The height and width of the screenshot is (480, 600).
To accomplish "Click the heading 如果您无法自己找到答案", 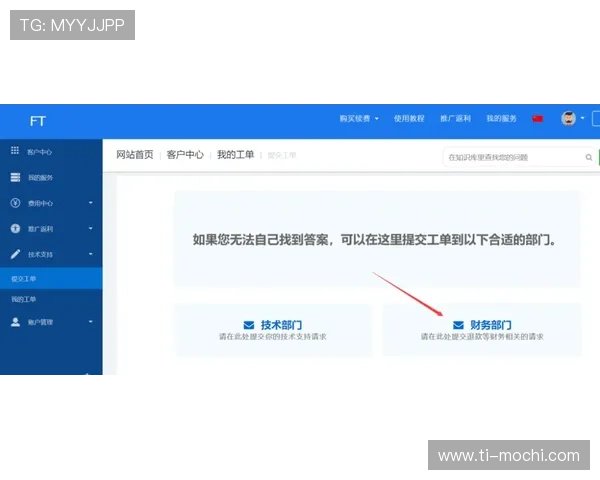I will [x=374, y=240].
